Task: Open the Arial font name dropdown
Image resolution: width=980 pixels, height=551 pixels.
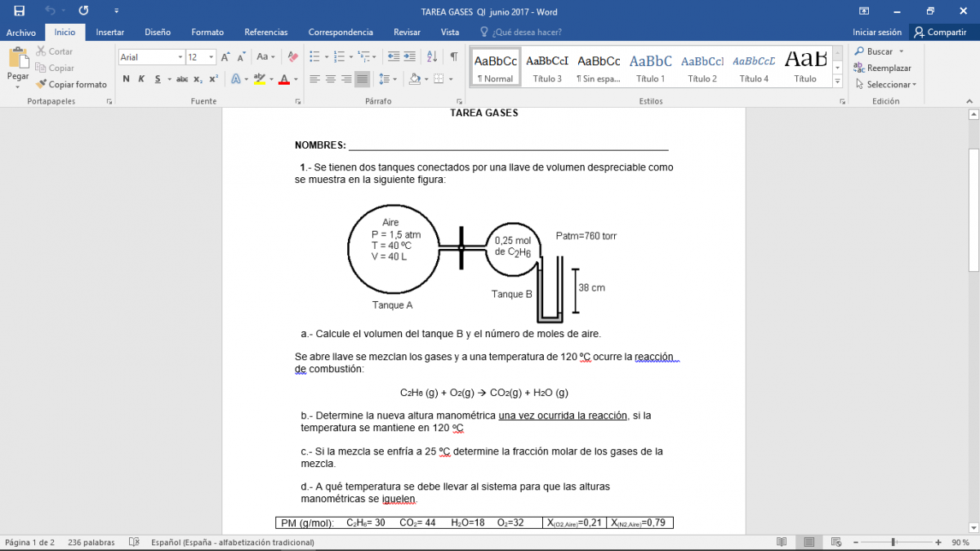Action: tap(179, 57)
